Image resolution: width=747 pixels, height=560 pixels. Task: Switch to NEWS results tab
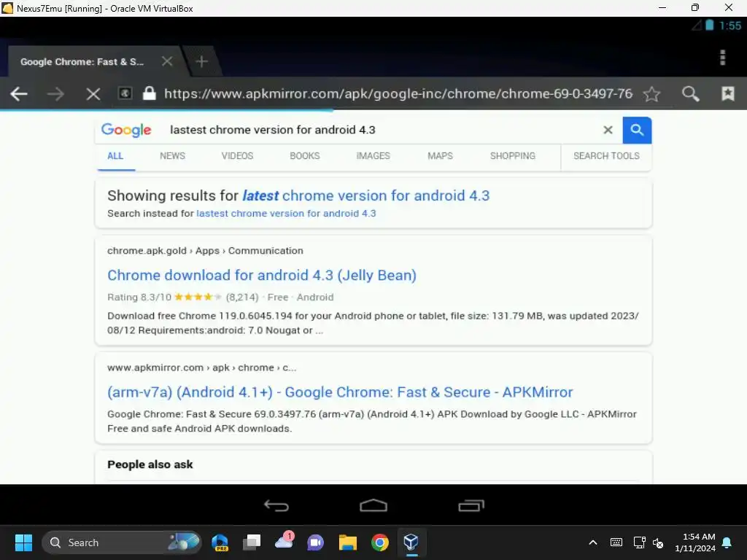click(172, 156)
